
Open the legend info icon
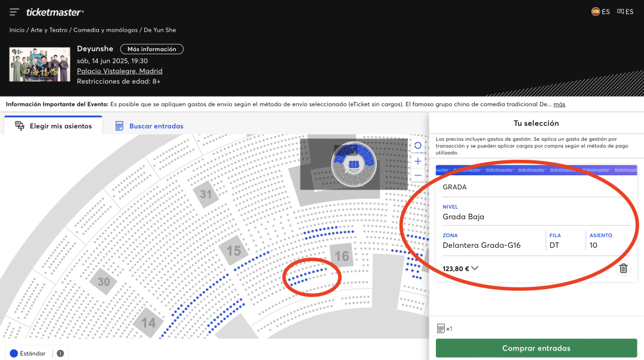coord(60,353)
